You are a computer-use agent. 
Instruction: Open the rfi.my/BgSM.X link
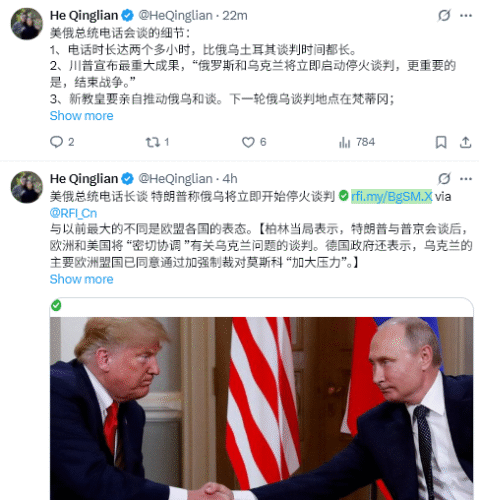coord(392,196)
